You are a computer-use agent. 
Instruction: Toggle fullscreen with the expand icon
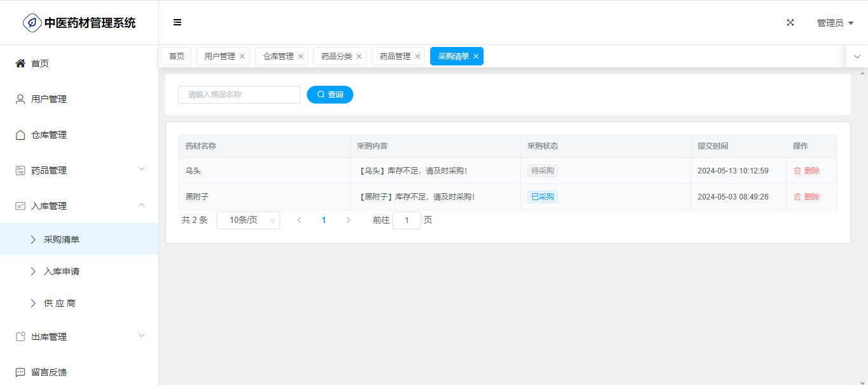point(790,22)
